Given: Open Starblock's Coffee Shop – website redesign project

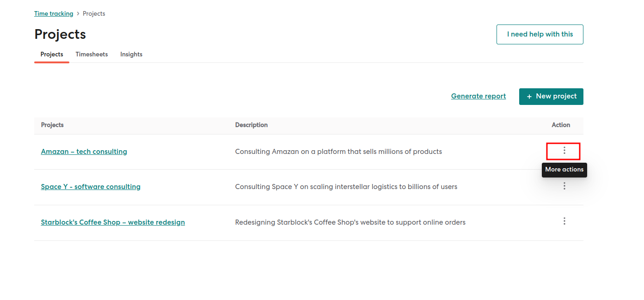Looking at the screenshot, I should pos(113,222).
